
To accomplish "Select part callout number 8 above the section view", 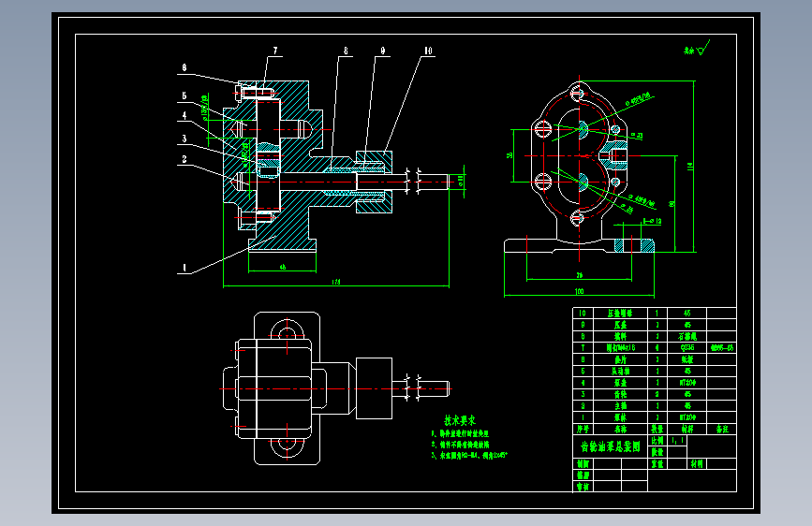I will (x=346, y=51).
